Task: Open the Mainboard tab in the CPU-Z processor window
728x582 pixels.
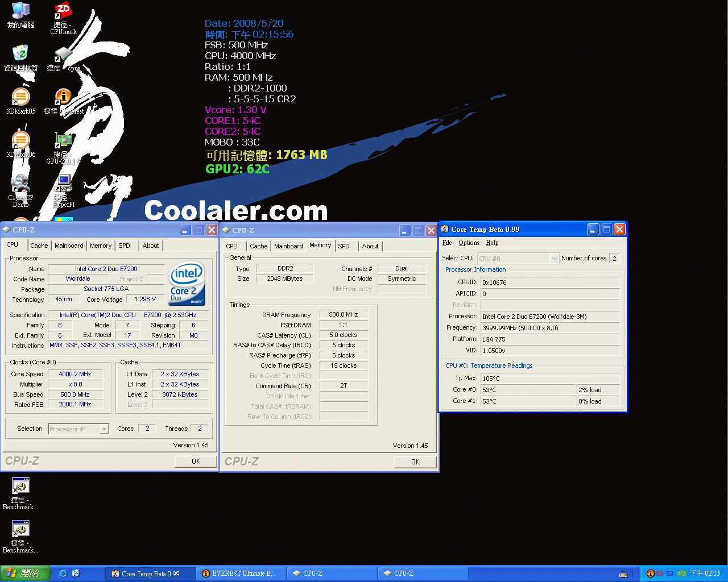Action: pos(69,246)
